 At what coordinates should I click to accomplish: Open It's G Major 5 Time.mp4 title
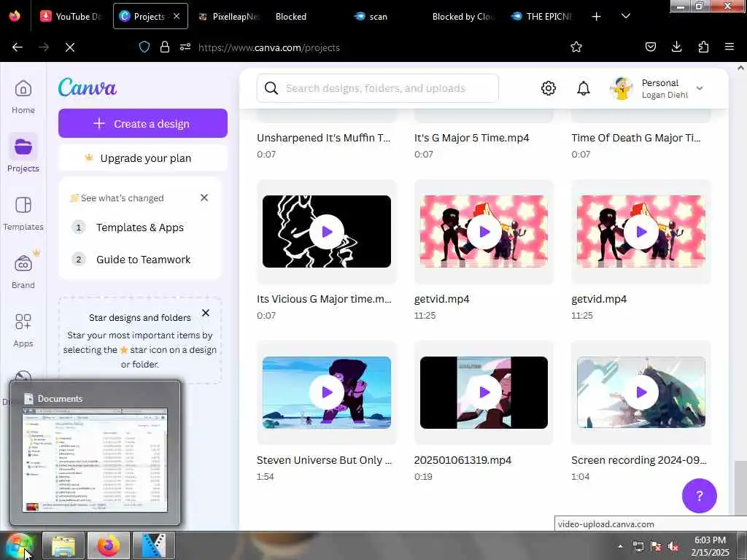coord(472,138)
